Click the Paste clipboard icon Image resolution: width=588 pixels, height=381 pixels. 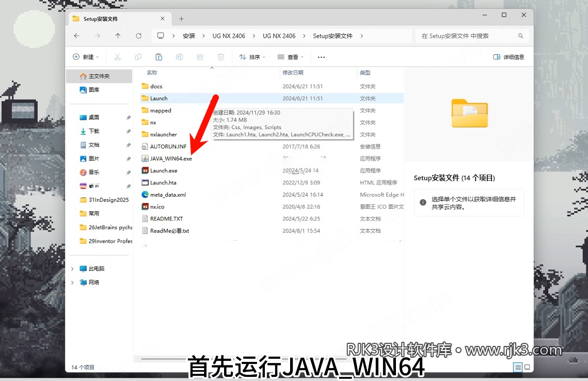pos(158,57)
